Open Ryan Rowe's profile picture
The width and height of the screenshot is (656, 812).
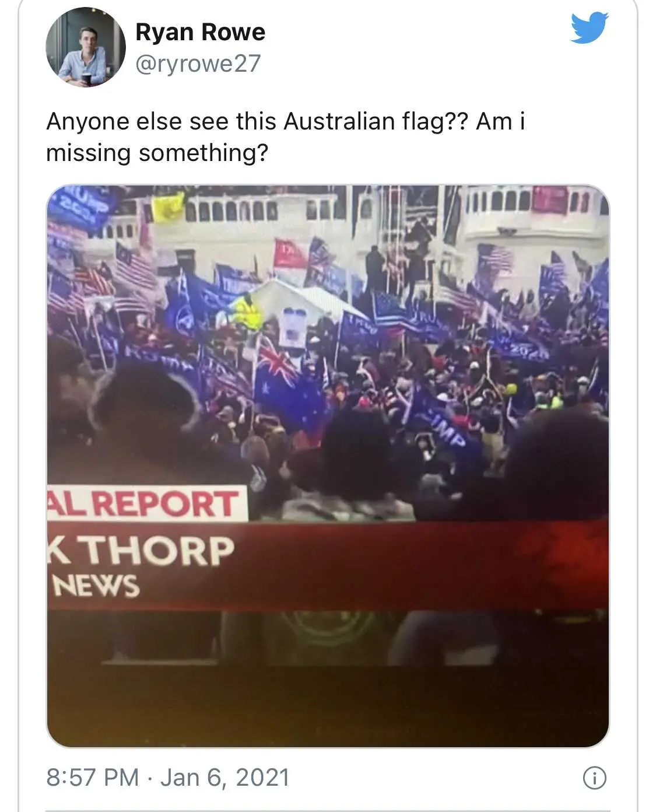point(86,47)
